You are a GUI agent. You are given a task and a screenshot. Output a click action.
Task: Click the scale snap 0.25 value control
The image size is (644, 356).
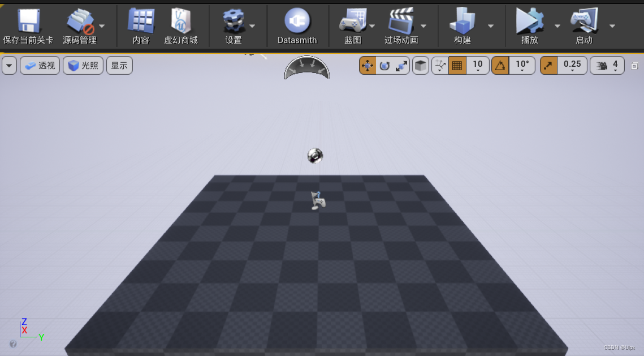tap(571, 65)
